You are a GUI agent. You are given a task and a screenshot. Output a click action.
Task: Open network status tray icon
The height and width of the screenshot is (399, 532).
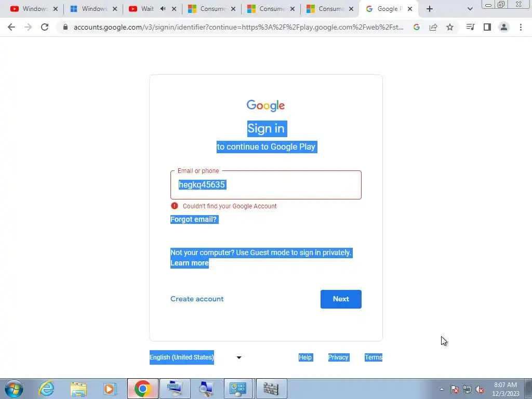click(467, 389)
